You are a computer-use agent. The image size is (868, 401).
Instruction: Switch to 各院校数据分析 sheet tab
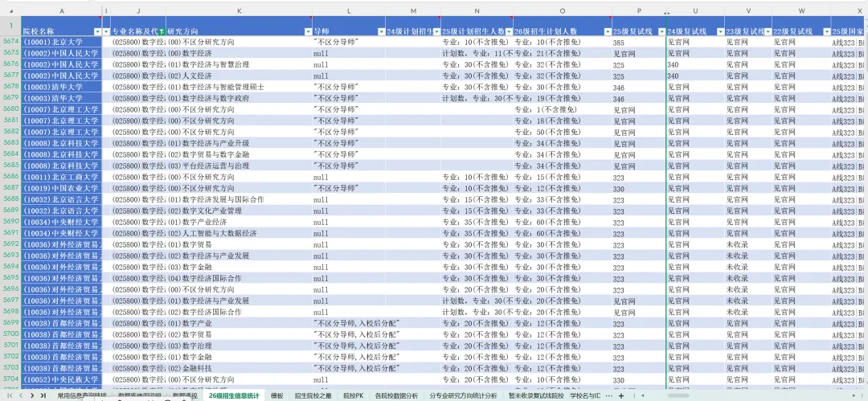(x=396, y=395)
